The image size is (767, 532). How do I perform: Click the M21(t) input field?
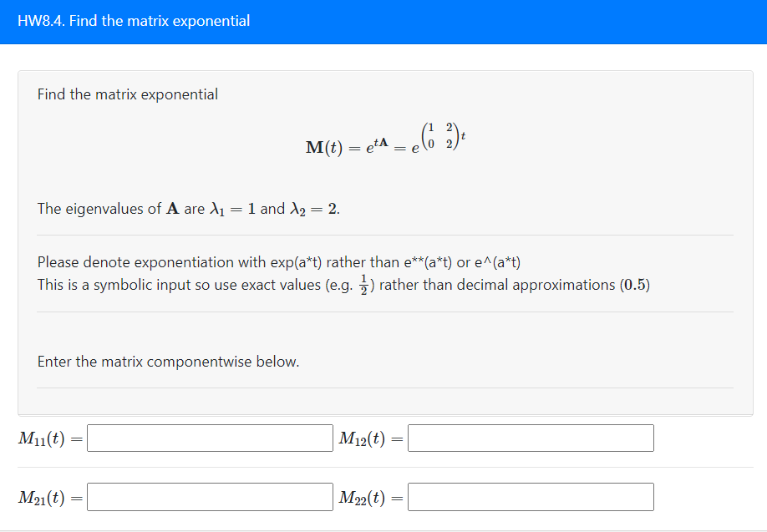click(209, 496)
